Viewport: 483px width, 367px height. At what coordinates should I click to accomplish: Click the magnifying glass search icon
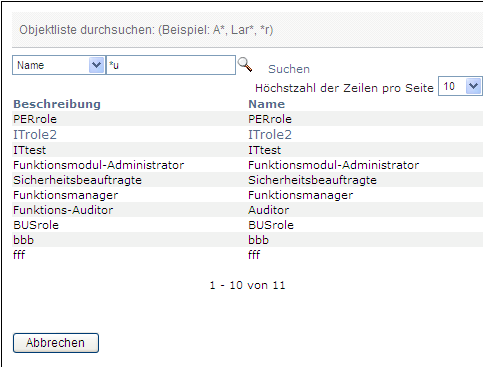[x=245, y=64]
